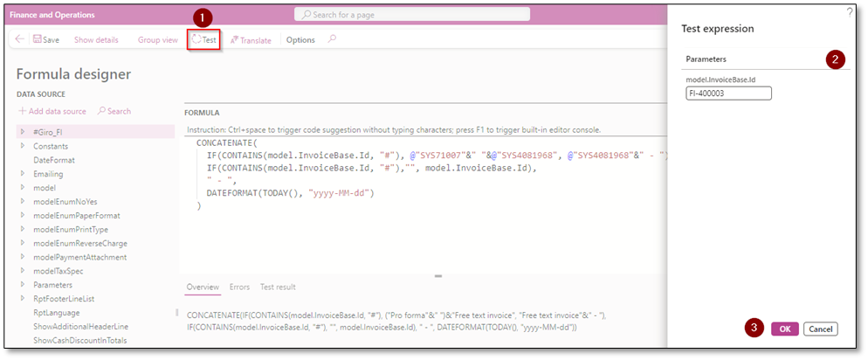868x360 pixels.
Task: Open the Test result tab
Action: point(278,287)
